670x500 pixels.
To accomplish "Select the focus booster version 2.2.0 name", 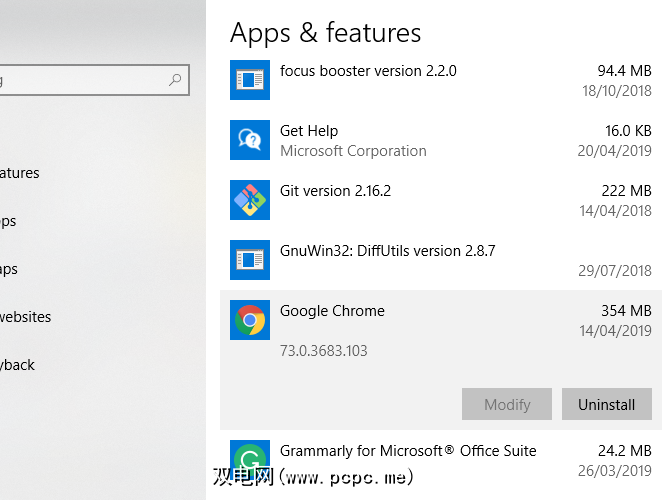I will click(x=368, y=71).
